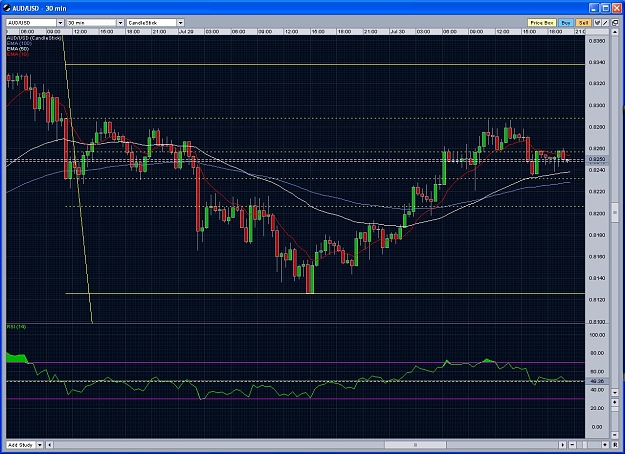This screenshot has height=454, width=625.
Task: Click the detach chart window icon
Action: click(x=615, y=23)
